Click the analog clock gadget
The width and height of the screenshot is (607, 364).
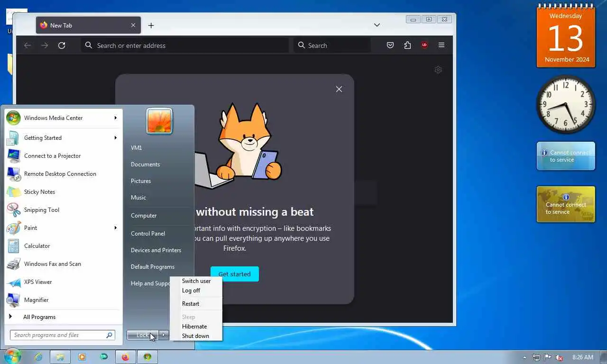566,104
